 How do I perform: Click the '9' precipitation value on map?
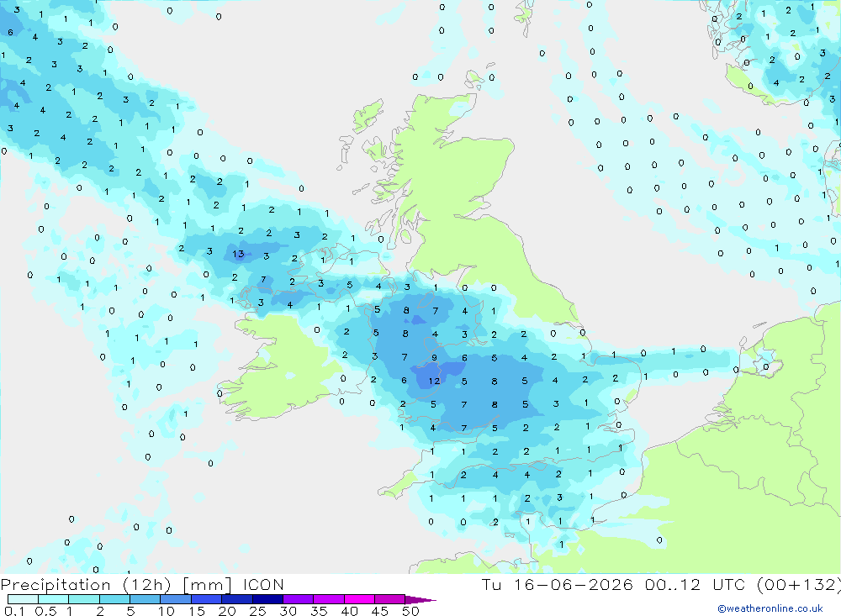click(434, 358)
